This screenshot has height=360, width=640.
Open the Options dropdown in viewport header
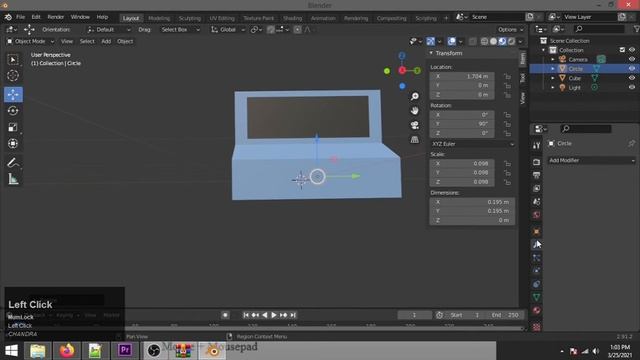click(x=510, y=29)
